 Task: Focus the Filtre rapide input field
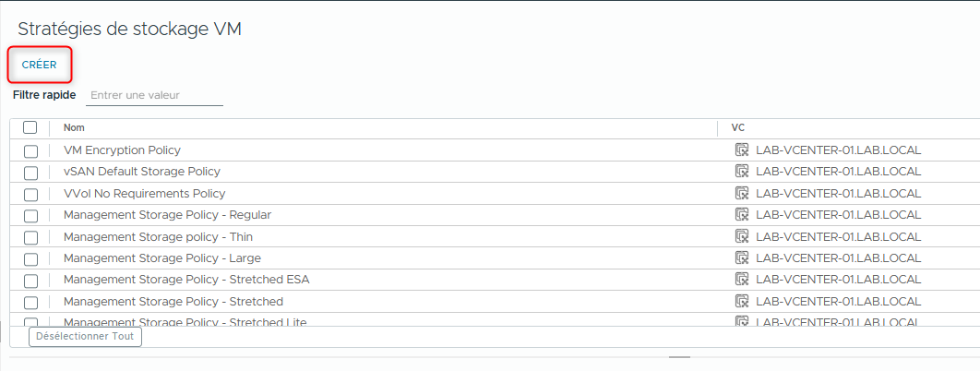click(x=155, y=95)
